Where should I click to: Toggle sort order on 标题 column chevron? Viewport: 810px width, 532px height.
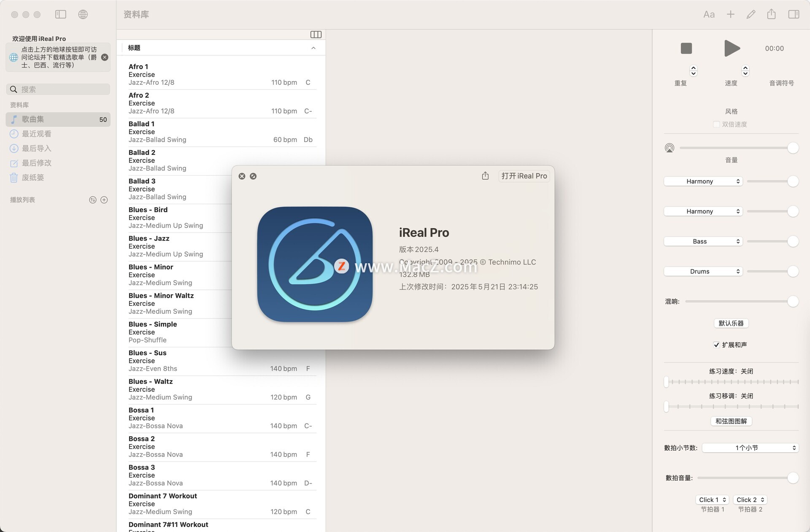tap(313, 48)
